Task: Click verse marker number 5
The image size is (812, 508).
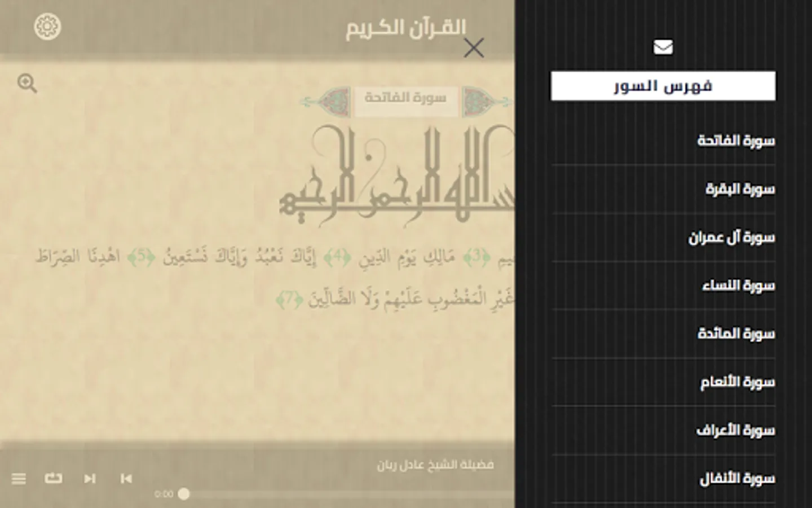Action: coord(142,257)
